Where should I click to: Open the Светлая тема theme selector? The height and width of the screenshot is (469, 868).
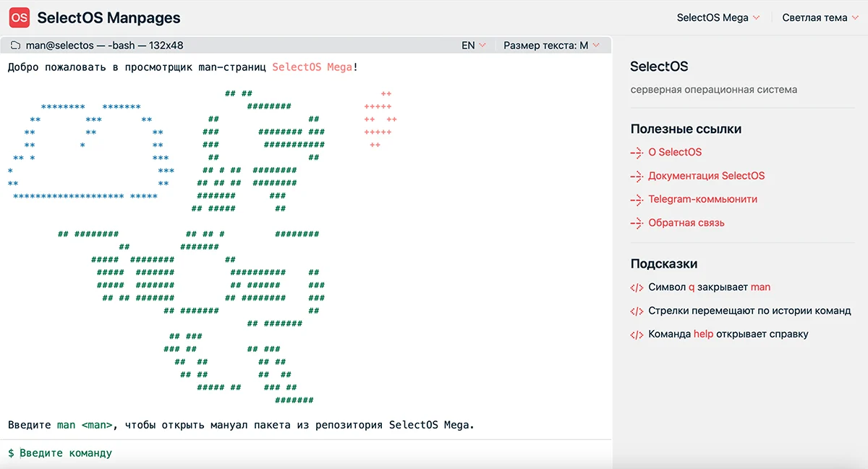(820, 17)
